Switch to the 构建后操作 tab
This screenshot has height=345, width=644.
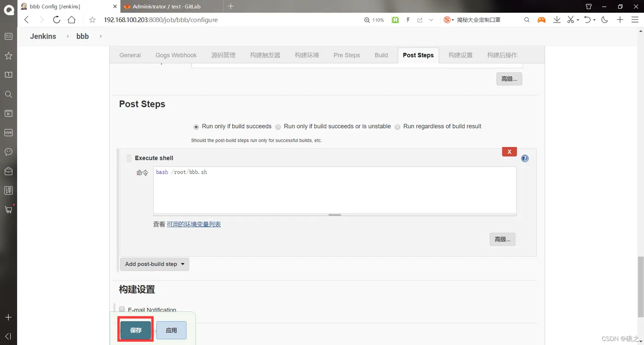click(x=502, y=55)
